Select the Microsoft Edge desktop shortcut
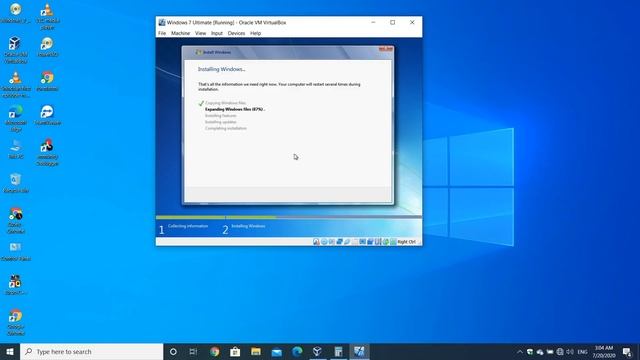The image size is (640, 360). click(x=16, y=118)
